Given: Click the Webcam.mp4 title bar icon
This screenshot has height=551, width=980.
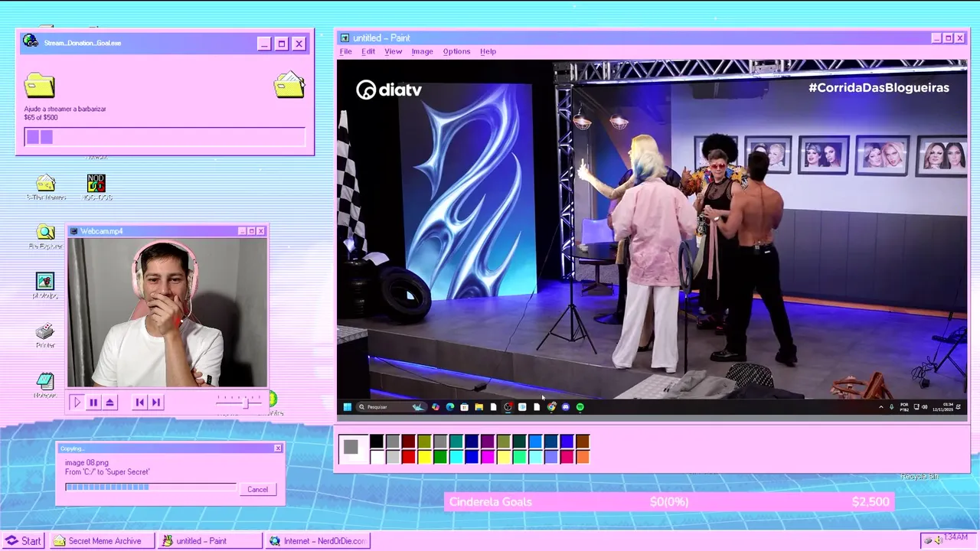Looking at the screenshot, I should 73,231.
